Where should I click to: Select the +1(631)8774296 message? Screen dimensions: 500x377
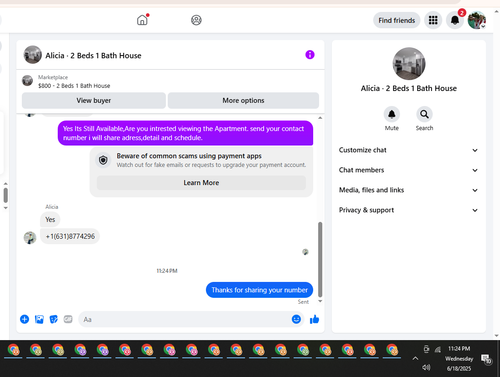click(x=70, y=236)
